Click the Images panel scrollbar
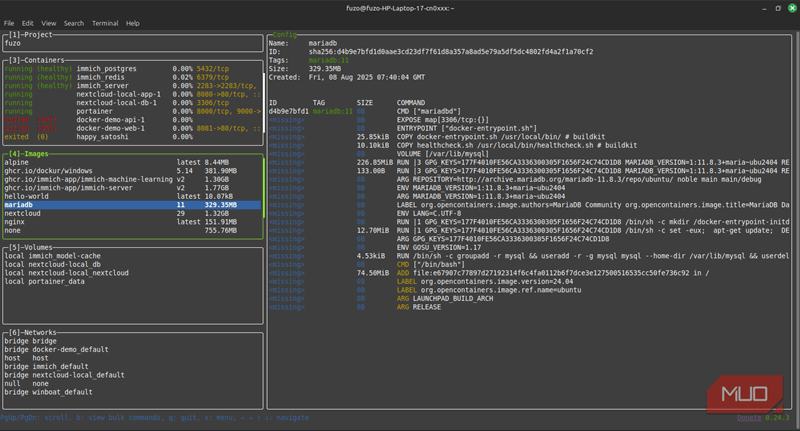 point(264,188)
